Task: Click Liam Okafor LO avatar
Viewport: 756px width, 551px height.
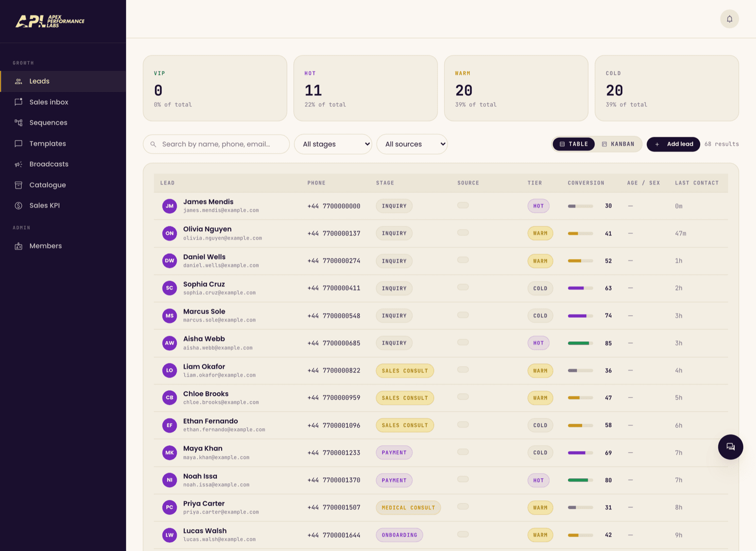Action: point(170,370)
